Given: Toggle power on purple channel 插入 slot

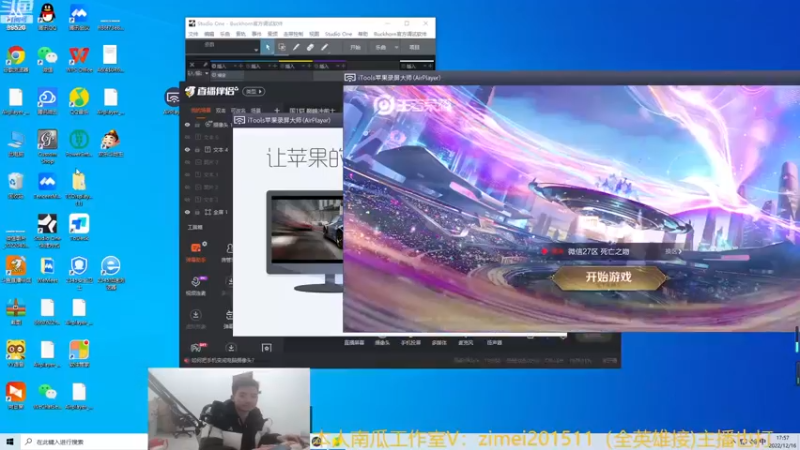Looking at the screenshot, I should click(x=316, y=66).
